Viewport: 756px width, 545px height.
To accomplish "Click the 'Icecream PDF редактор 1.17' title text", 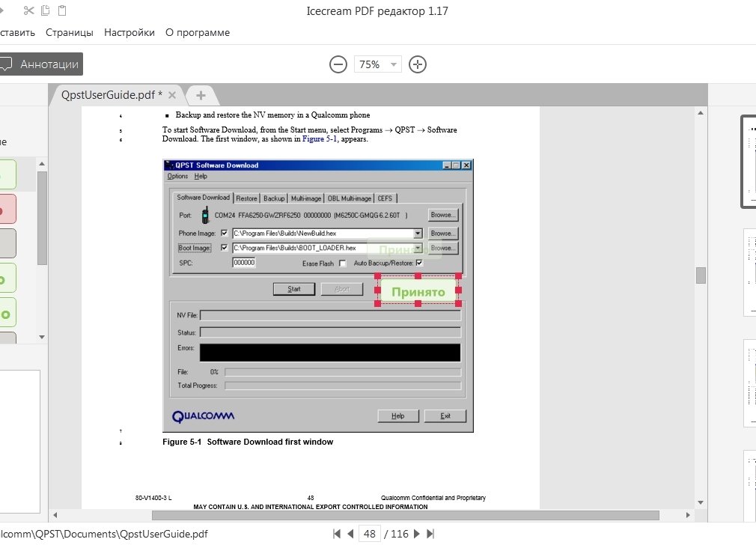I will (377, 11).
